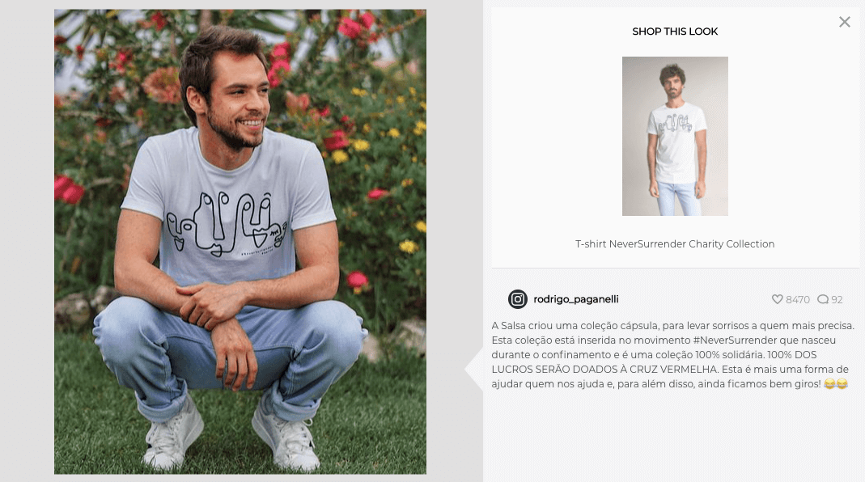
Task: Close the Shop This Look panel
Action: [x=844, y=22]
